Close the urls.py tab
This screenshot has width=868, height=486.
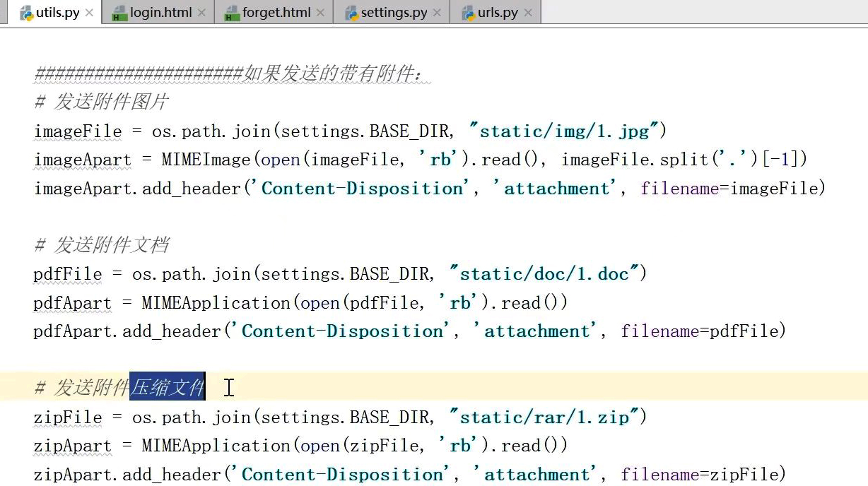point(528,13)
